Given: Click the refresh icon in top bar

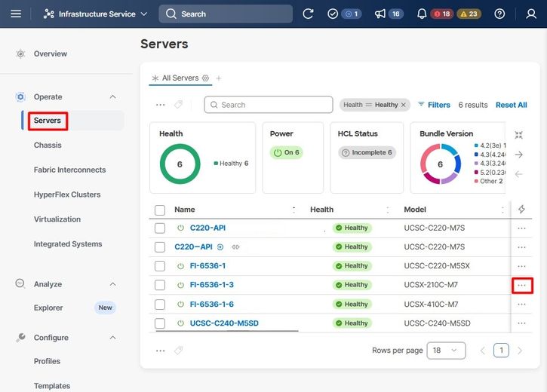Looking at the screenshot, I should [308, 14].
